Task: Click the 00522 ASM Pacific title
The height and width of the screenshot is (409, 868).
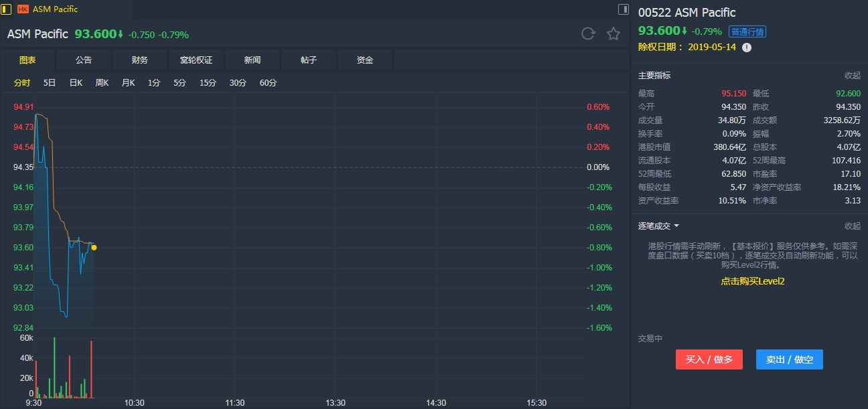Action: 686,13
